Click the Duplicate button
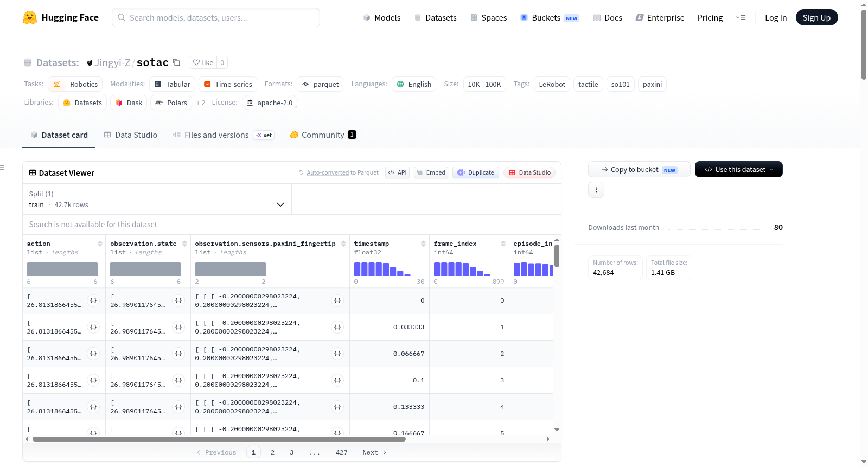 click(x=476, y=172)
